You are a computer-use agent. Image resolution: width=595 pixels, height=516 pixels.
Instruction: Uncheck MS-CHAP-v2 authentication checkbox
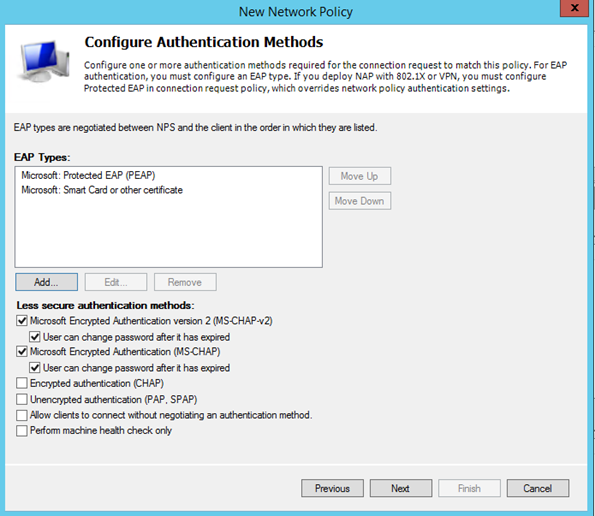[x=22, y=321]
